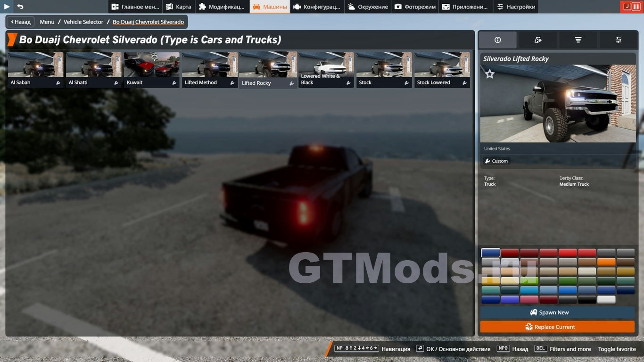The image size is (644, 362).
Task: Click the orange Replace Current button
Action: (x=557, y=327)
